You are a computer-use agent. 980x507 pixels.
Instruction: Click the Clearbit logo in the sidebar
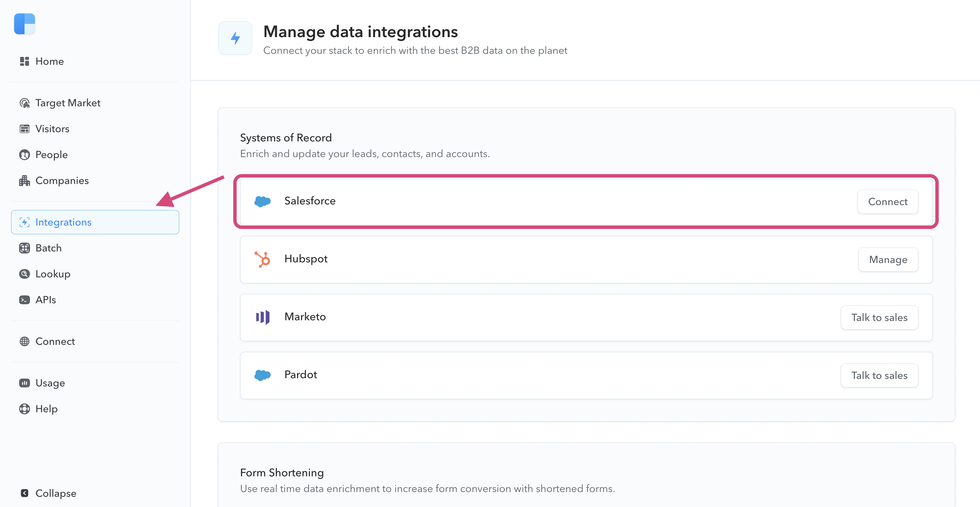(24, 24)
